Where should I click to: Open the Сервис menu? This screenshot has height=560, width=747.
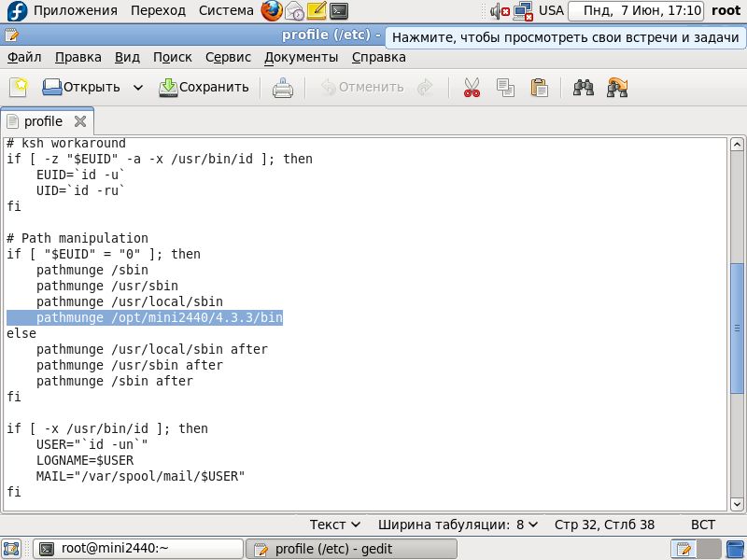(228, 57)
